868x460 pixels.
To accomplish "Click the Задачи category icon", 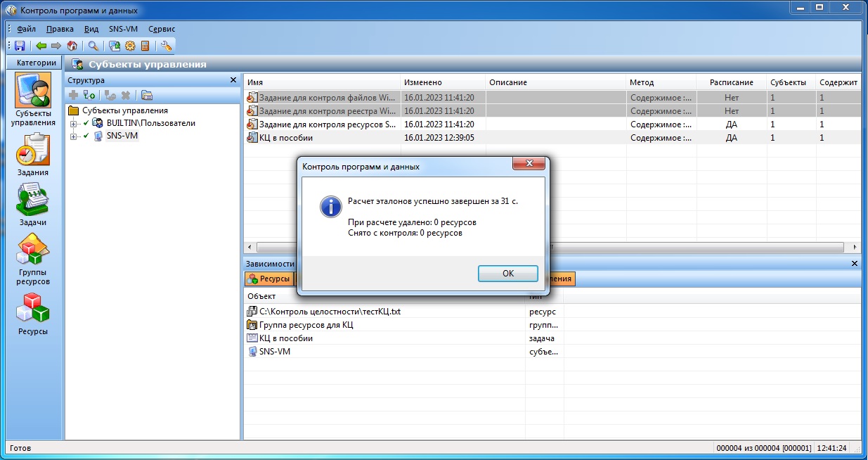I will coord(33,203).
